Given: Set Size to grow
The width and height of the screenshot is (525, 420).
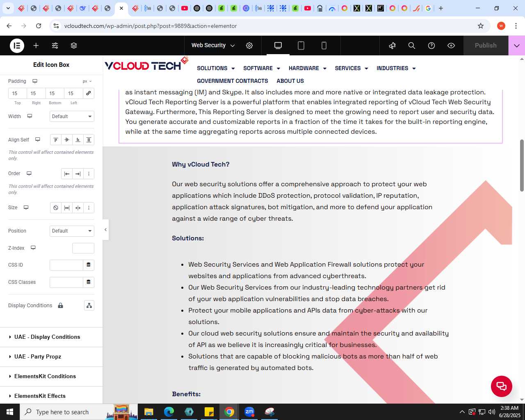Looking at the screenshot, I should click(x=67, y=208).
